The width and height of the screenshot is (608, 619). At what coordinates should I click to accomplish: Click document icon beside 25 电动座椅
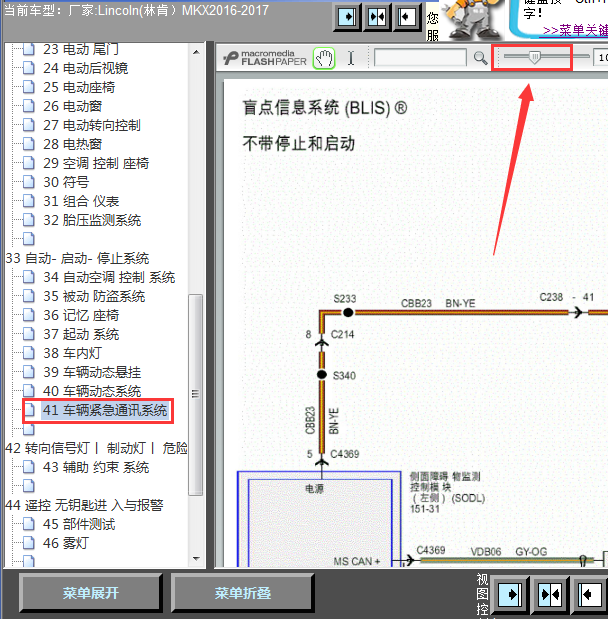(28, 87)
